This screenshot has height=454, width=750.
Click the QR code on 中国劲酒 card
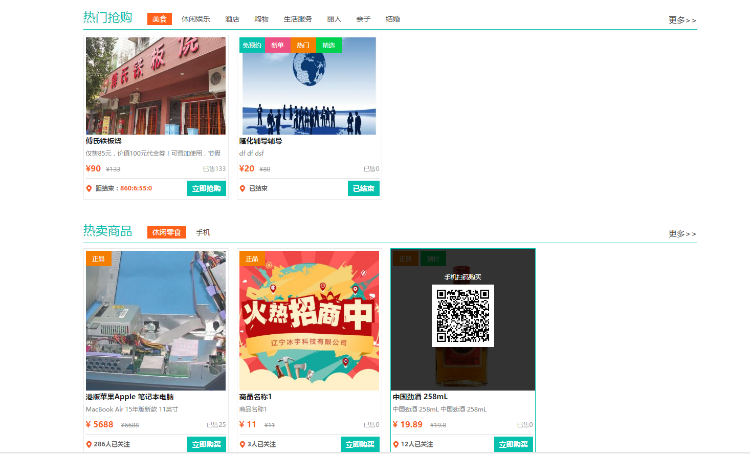463,316
